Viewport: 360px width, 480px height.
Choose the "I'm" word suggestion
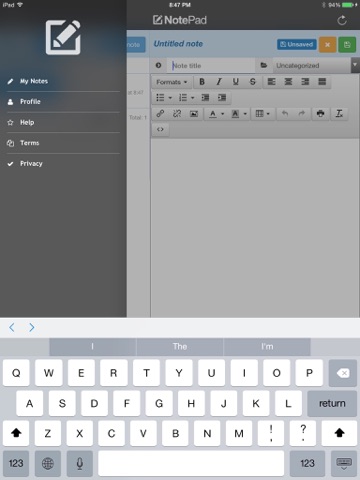(x=267, y=347)
